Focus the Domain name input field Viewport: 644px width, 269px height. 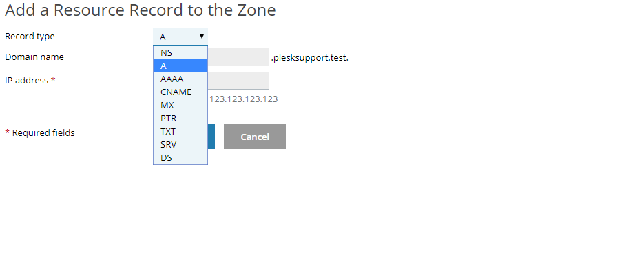(x=238, y=57)
